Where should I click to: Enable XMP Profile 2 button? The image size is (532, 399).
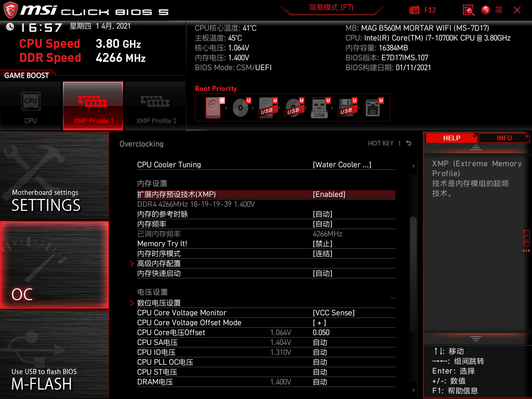click(x=156, y=106)
